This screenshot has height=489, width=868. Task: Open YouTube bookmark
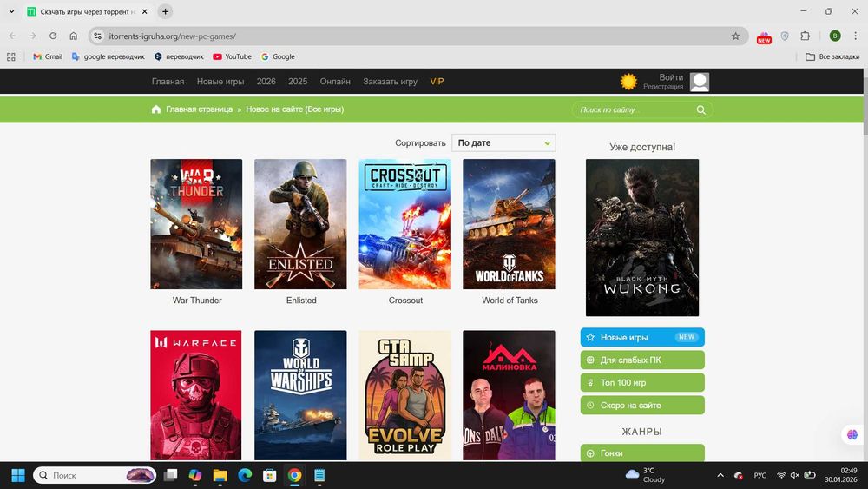232,56
